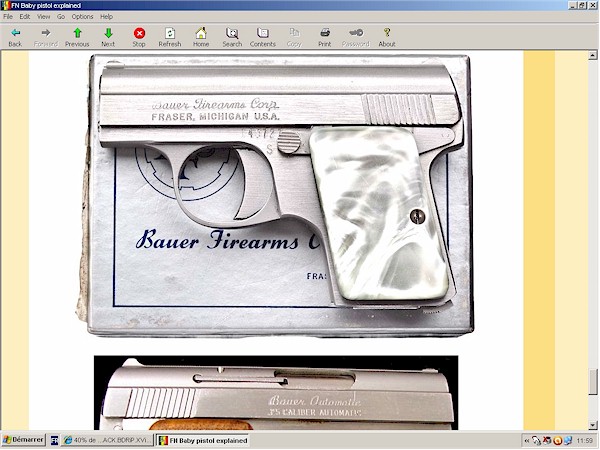Go to the Next page

tap(108, 38)
